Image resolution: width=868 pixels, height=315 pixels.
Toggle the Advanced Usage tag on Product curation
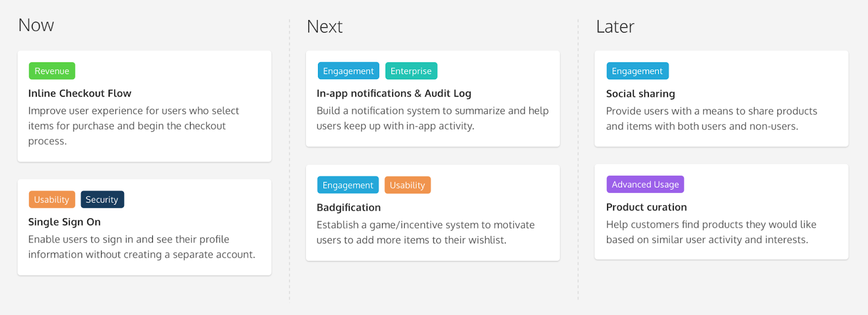coord(644,184)
